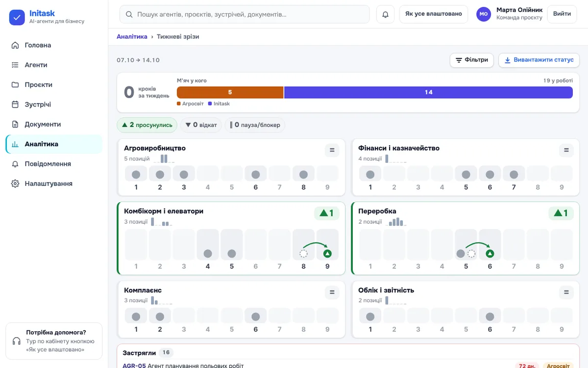
Task: Click the Зустрічі calendar icon in sidebar
Action: tap(15, 105)
